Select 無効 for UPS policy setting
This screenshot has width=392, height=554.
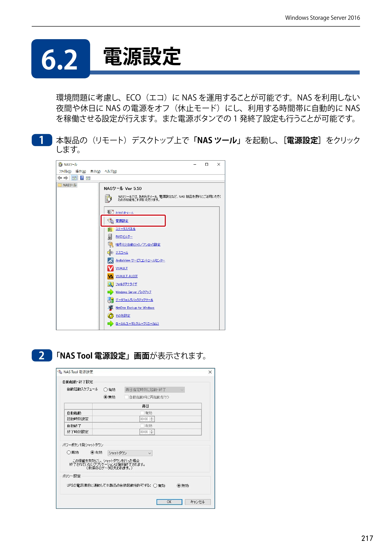click(179, 486)
